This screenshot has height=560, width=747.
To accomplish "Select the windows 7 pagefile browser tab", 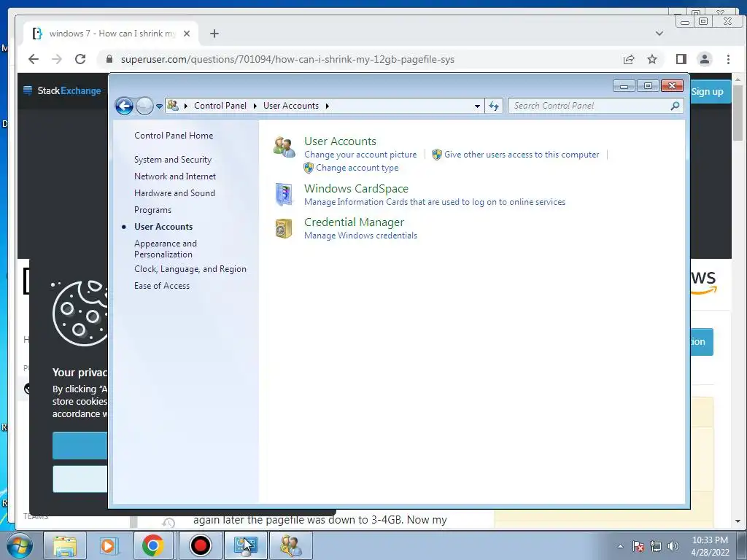I will (111, 34).
